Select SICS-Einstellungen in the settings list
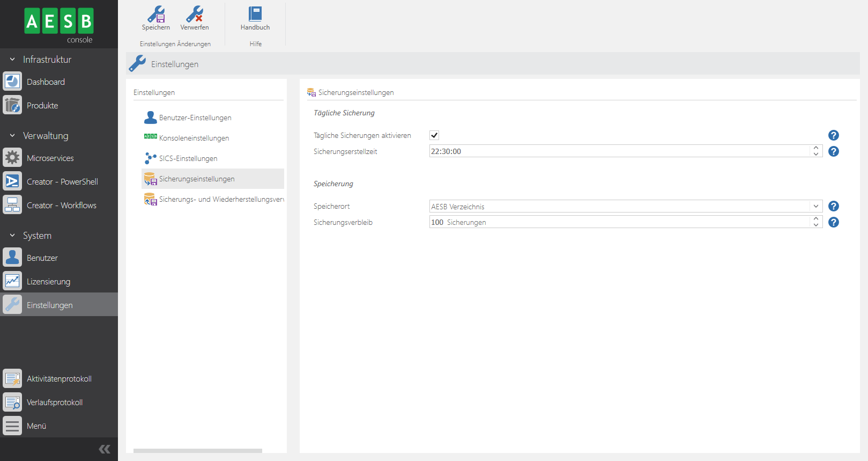 188,159
